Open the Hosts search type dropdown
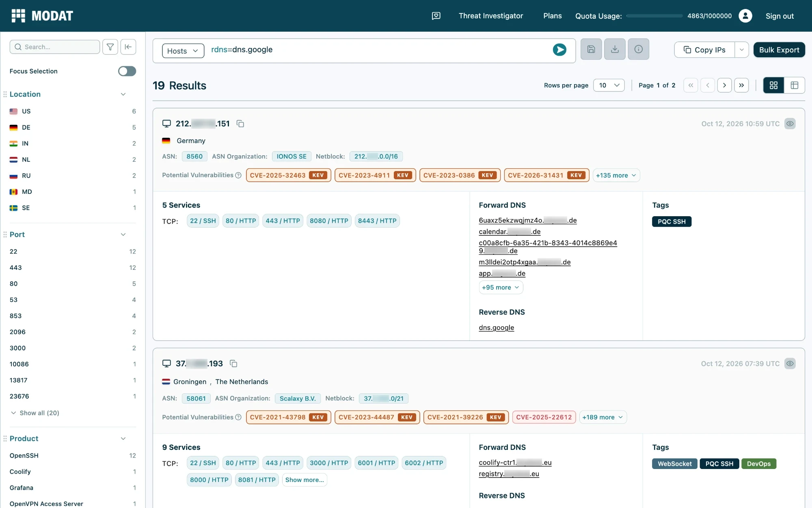This screenshot has width=812, height=508. (x=183, y=51)
